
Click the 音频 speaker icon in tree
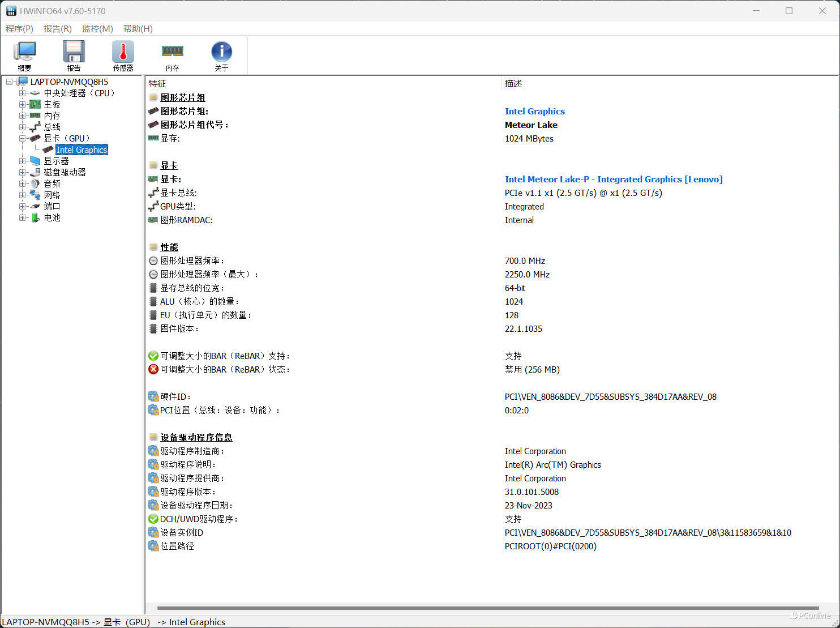(x=36, y=183)
